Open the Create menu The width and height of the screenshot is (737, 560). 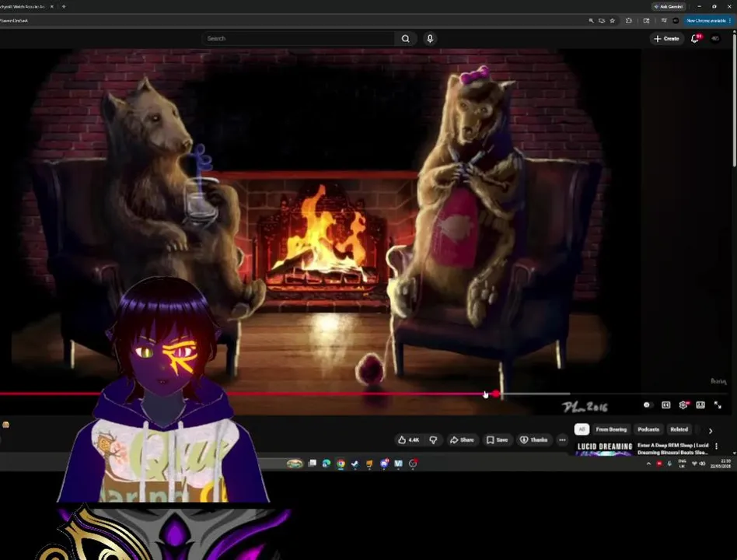666,39
